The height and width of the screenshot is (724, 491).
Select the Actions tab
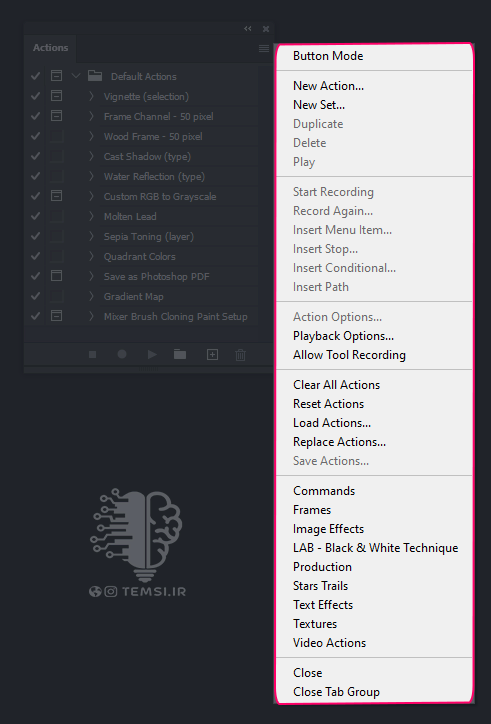50,48
